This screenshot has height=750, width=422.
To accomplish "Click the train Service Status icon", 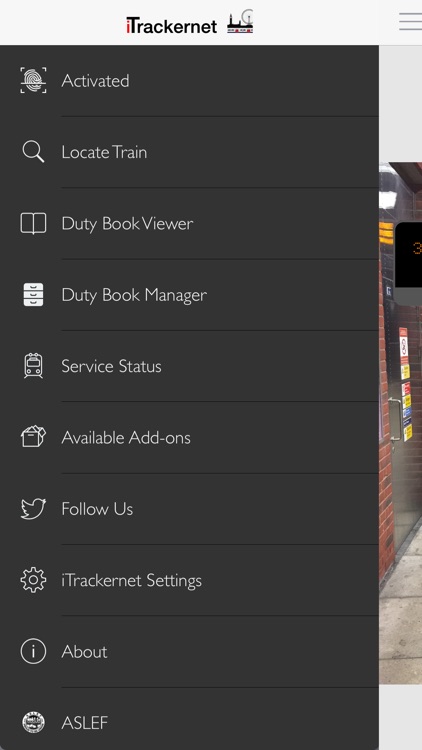I will pos(33,366).
